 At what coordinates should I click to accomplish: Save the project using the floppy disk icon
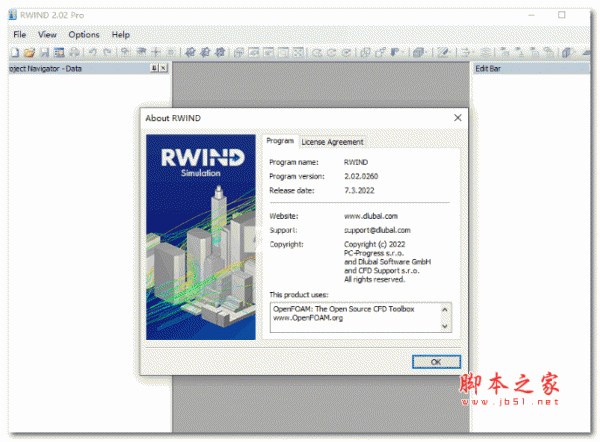45,52
